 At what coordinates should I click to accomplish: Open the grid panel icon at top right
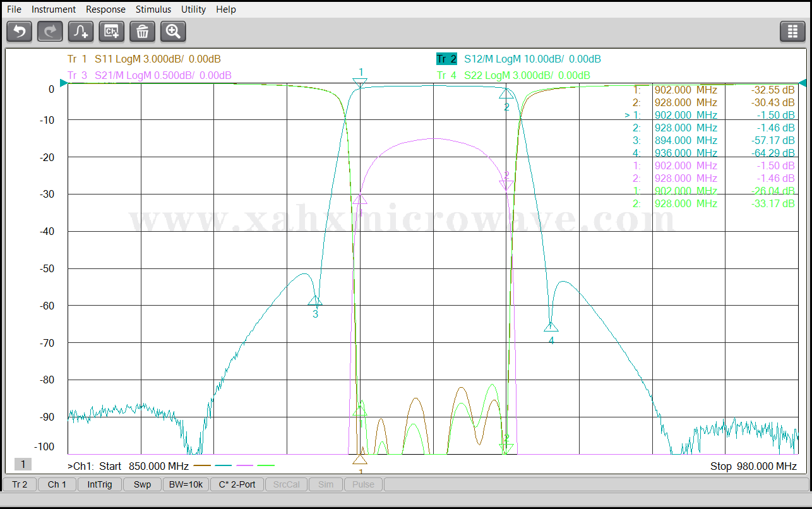coord(792,31)
